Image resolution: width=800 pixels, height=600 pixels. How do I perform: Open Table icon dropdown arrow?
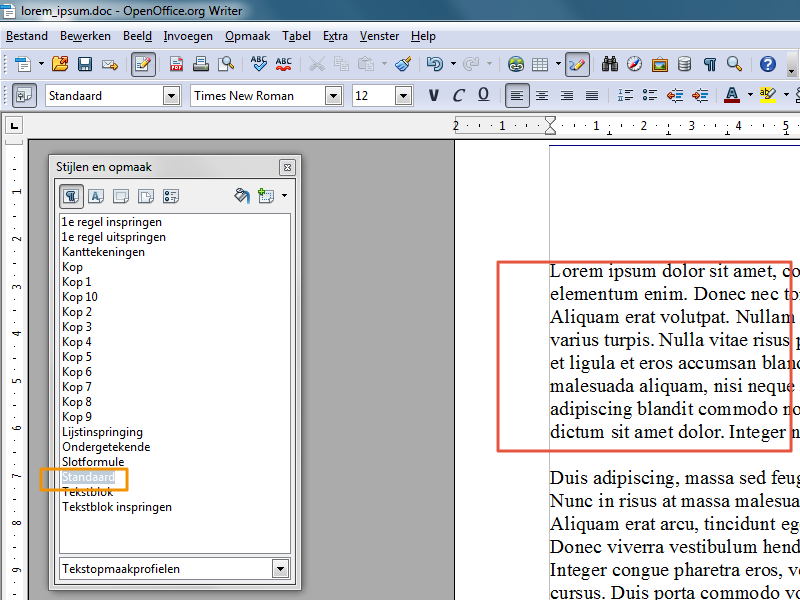[558, 64]
